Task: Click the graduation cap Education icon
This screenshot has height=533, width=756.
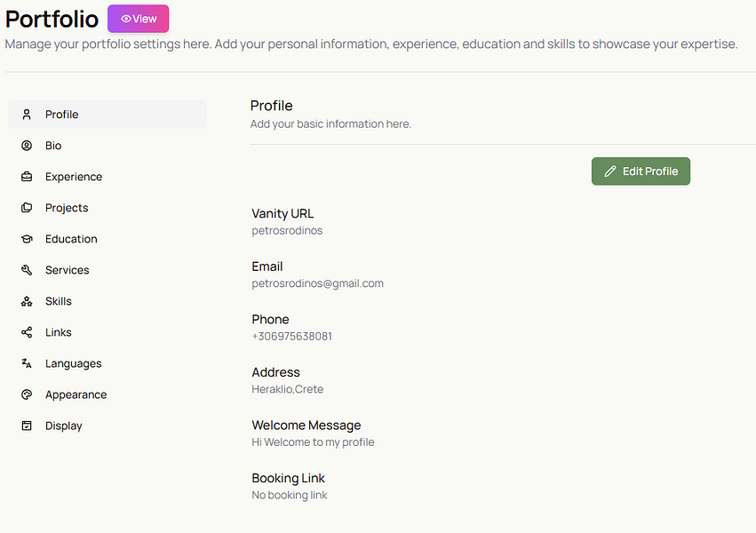Action: tap(27, 239)
